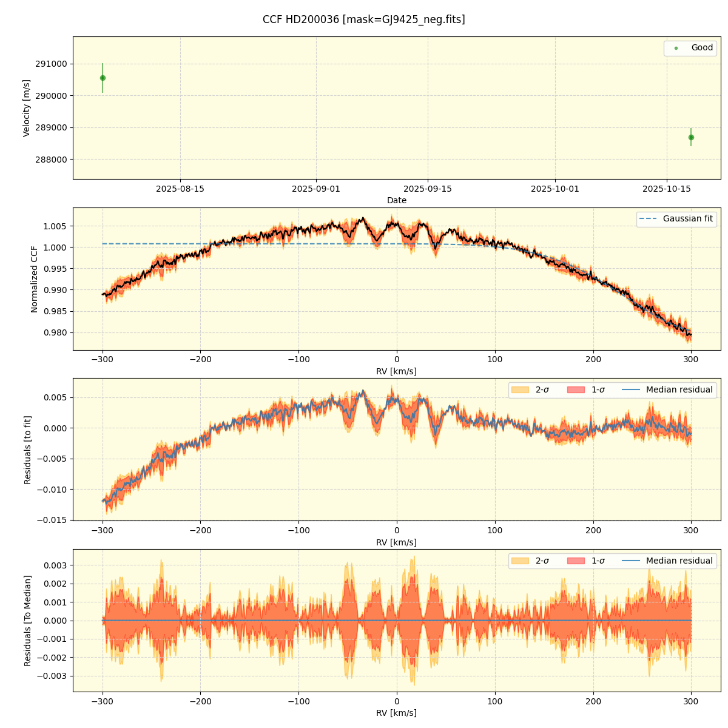
Task: Click the green point near 2025-10-15
Action: click(691, 136)
